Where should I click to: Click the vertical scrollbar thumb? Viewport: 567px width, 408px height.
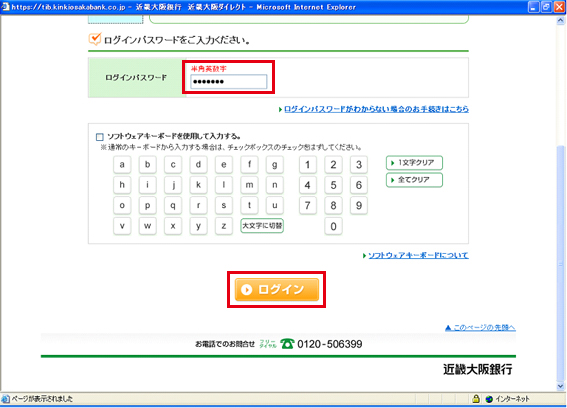560,263
